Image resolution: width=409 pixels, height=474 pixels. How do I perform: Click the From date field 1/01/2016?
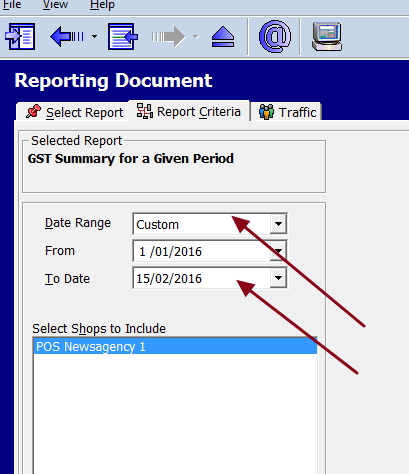pos(202,251)
